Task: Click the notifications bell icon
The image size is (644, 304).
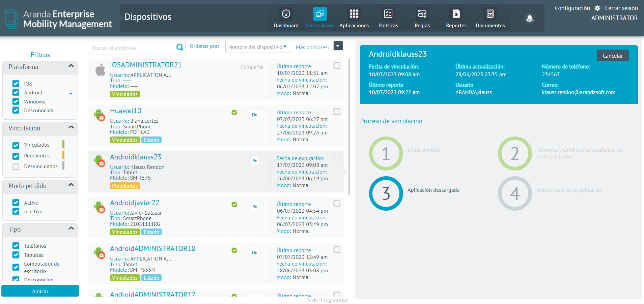Action: point(530,18)
